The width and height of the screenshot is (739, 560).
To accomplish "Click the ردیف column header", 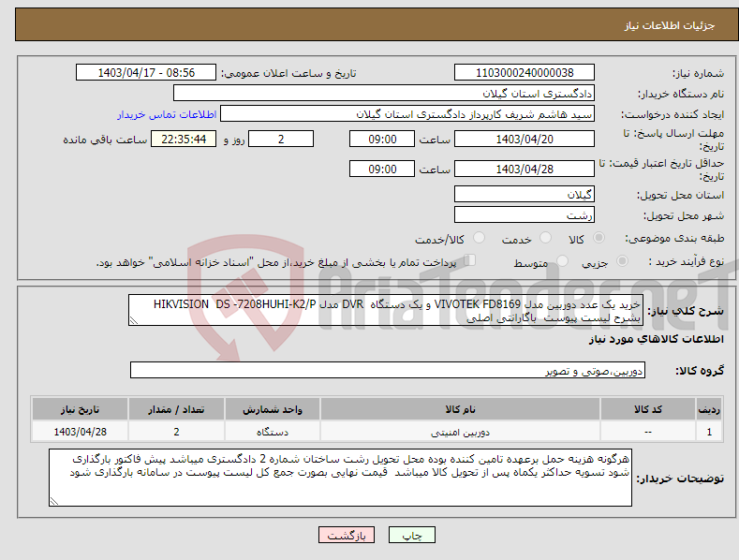I will pyautogui.click(x=709, y=409).
